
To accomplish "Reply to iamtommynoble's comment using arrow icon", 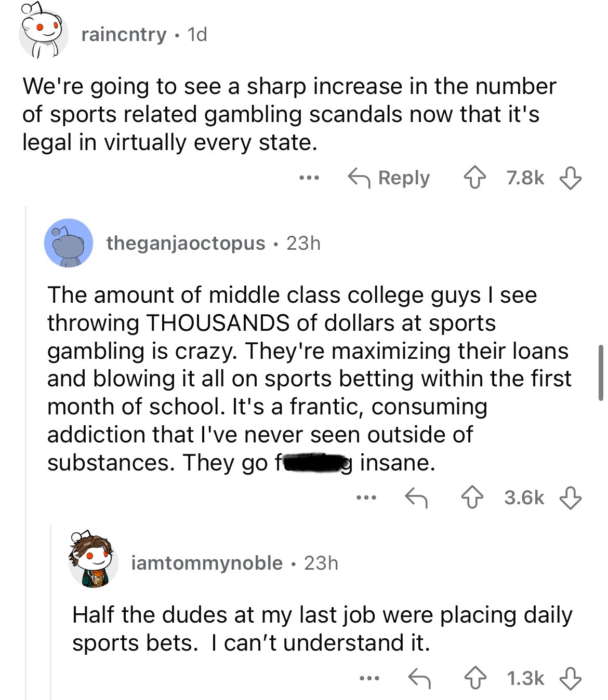I will [419, 678].
